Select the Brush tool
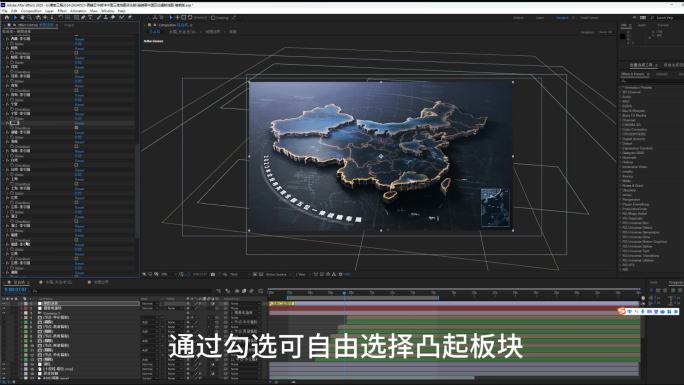 [x=99, y=17]
